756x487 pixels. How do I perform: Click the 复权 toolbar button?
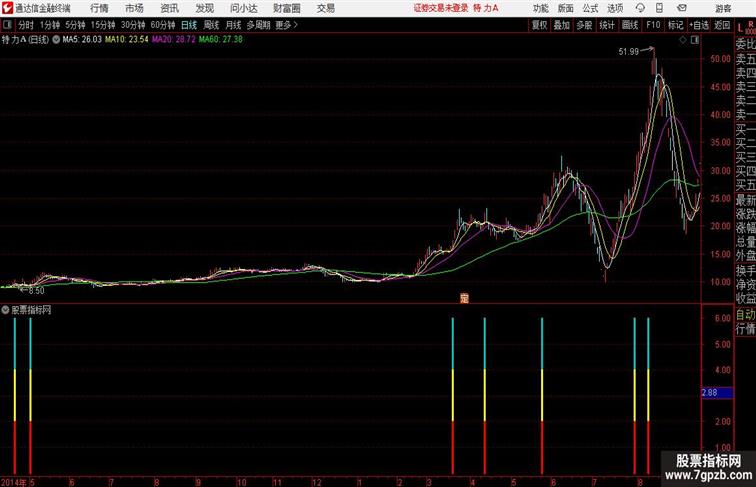(540, 25)
